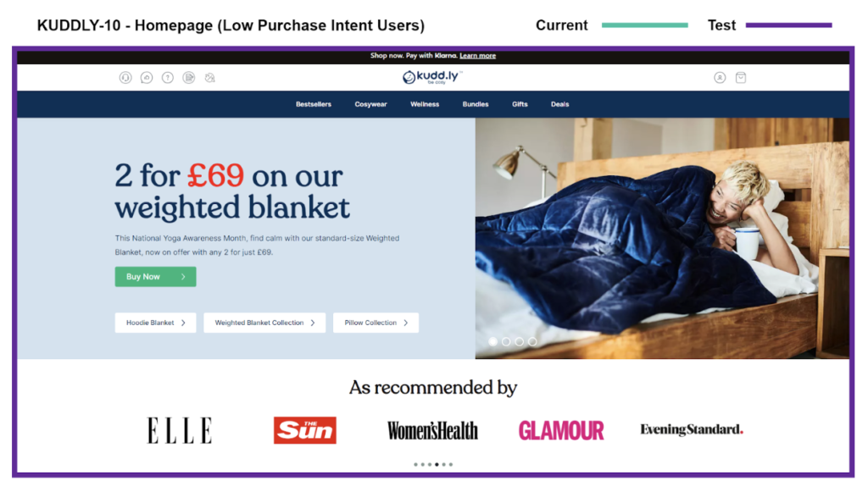868x492 pixels.
Task: Open Pillow Collection chevron button
Action: pos(406,323)
